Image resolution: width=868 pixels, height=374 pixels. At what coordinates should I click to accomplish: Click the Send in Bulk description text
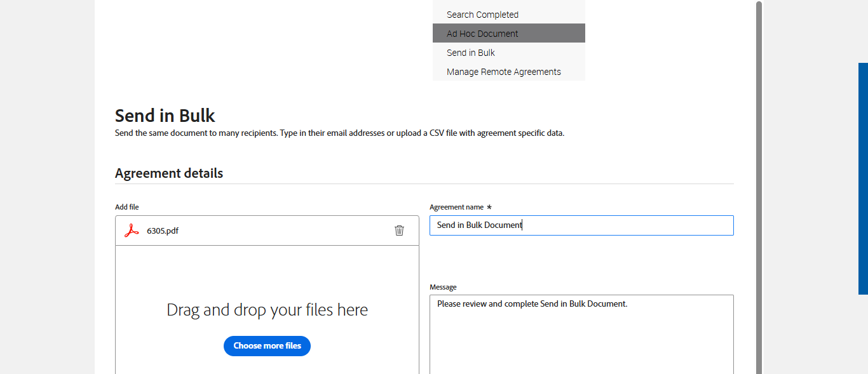(339, 133)
